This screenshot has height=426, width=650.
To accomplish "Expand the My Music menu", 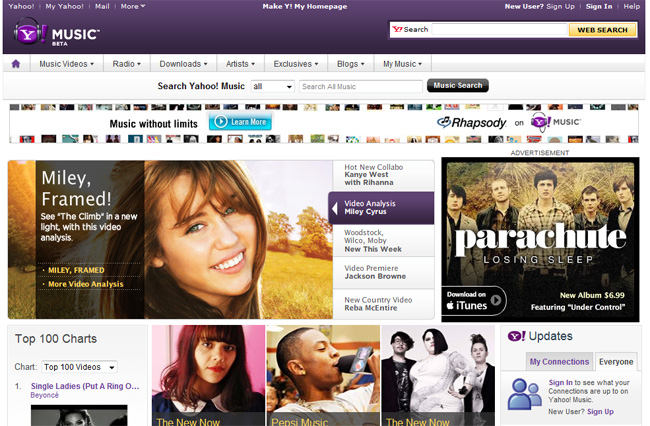I will (402, 64).
